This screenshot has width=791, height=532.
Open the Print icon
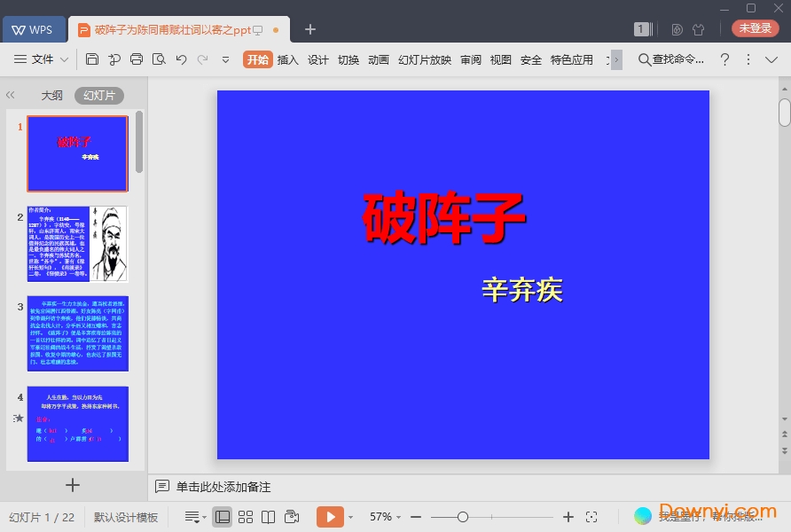click(x=137, y=59)
